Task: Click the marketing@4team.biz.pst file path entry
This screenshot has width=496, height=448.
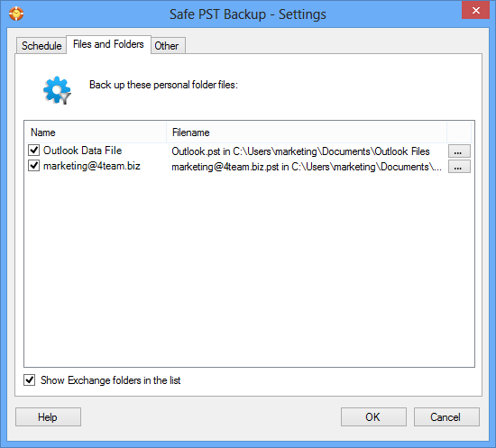Action: (x=307, y=167)
